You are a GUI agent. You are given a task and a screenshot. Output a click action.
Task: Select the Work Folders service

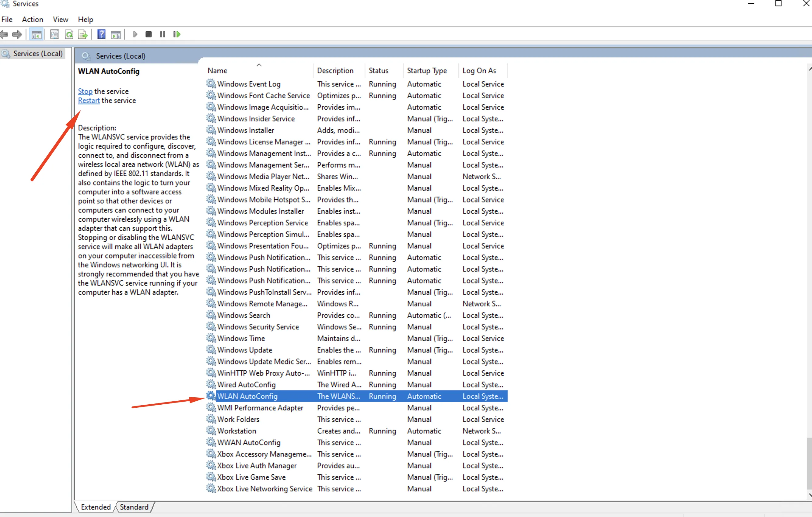[357, 419]
